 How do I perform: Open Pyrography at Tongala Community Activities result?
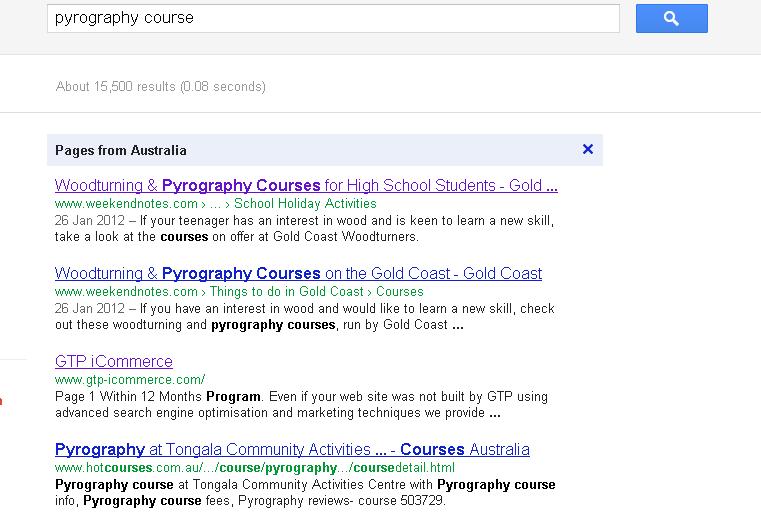[x=292, y=450]
